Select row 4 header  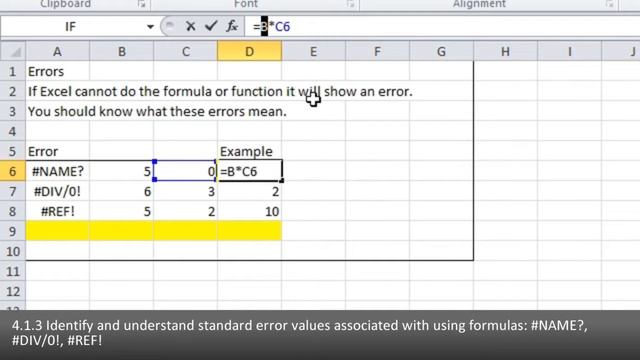[13, 131]
